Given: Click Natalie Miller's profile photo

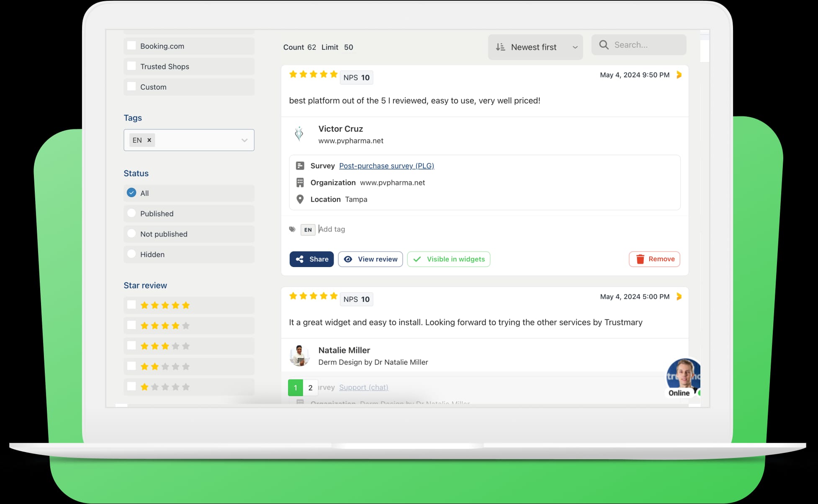Looking at the screenshot, I should pos(299,355).
